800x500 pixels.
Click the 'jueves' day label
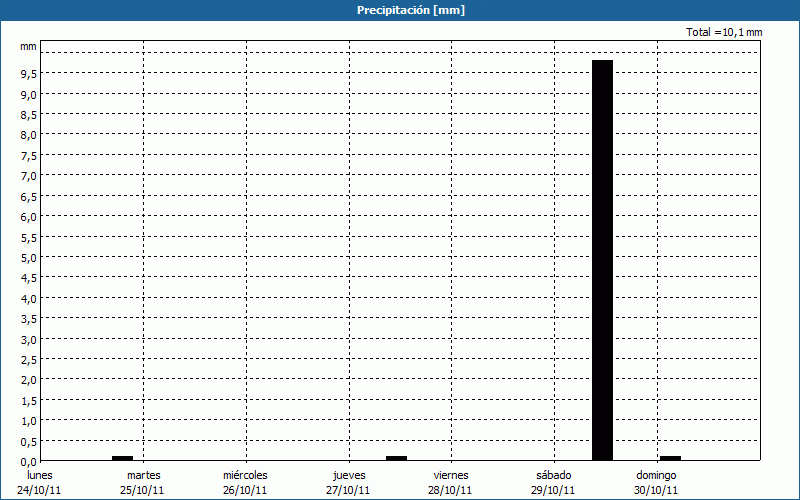point(349,475)
